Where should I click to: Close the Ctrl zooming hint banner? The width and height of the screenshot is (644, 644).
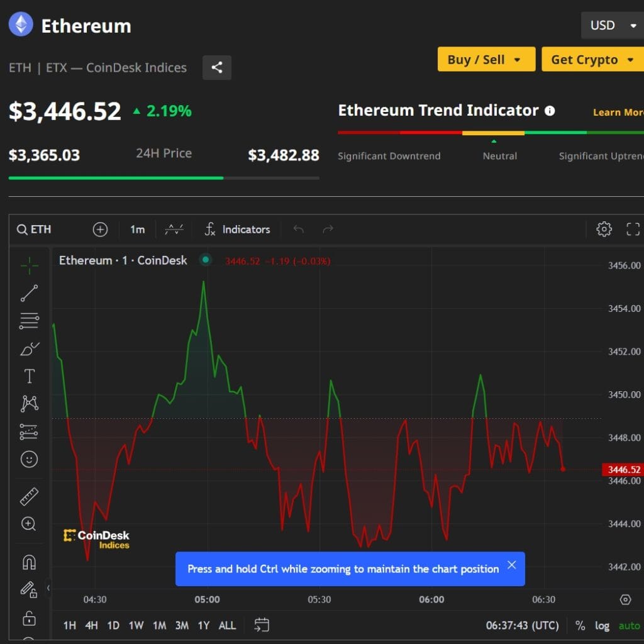coord(512,565)
